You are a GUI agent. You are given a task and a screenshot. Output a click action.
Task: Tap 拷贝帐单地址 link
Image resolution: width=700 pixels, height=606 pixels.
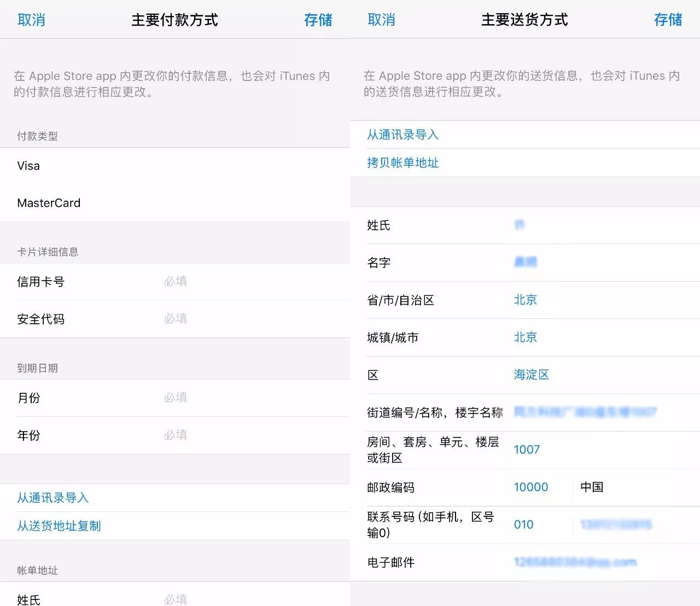click(x=402, y=162)
